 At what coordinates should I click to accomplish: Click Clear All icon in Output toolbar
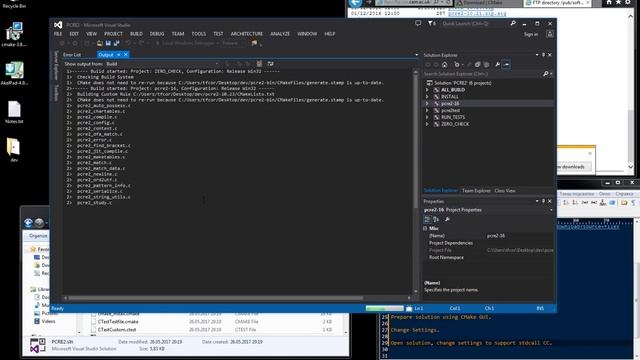pos(259,64)
